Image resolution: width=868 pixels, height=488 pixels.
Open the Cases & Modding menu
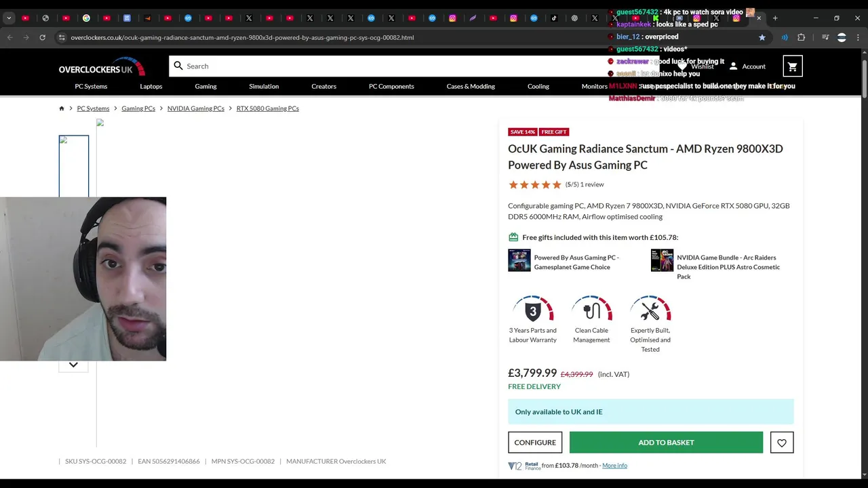tap(471, 86)
